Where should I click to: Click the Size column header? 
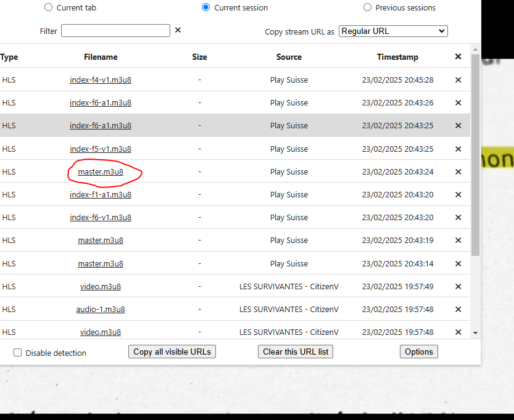(199, 57)
